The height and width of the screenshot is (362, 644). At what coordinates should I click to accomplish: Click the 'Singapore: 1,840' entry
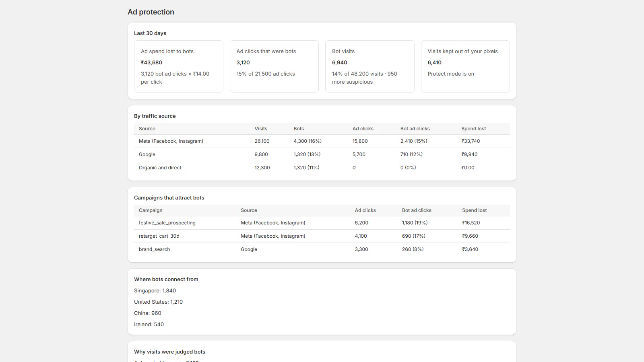155,290
